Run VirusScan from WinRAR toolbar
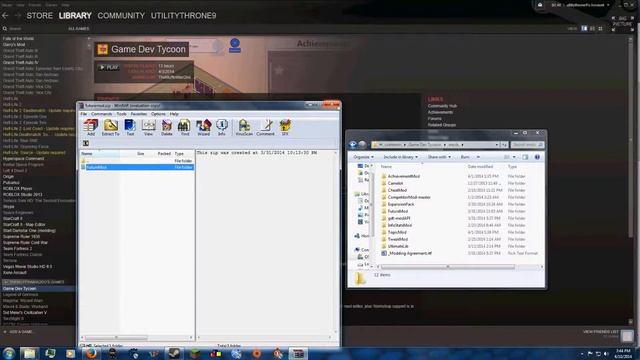Viewport: 640px width, 360px height. point(244,127)
